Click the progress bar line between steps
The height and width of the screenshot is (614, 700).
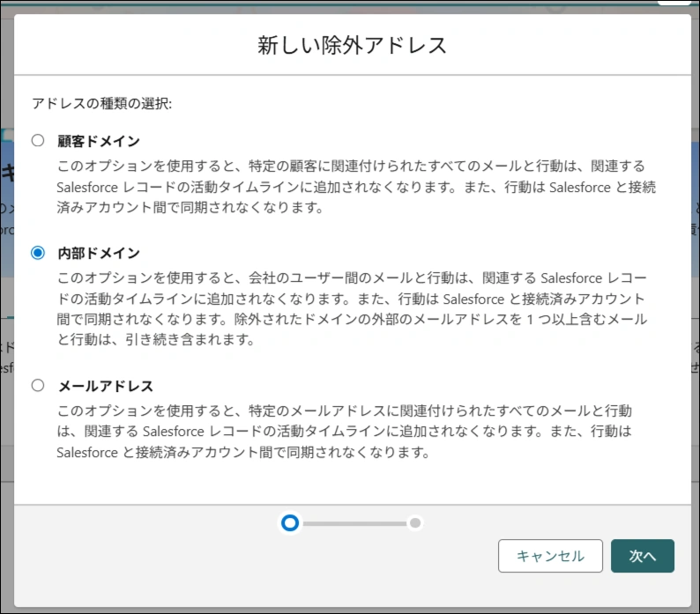point(353,523)
